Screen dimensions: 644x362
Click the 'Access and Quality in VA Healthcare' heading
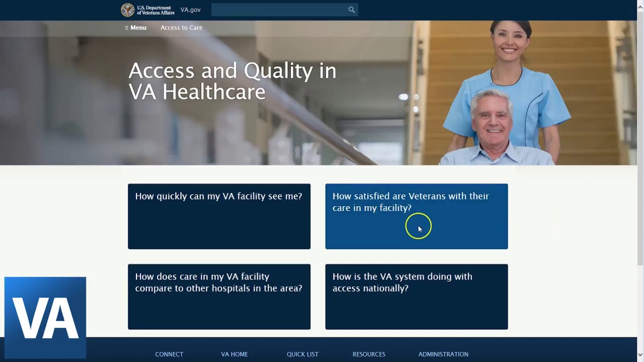pyautogui.click(x=232, y=81)
